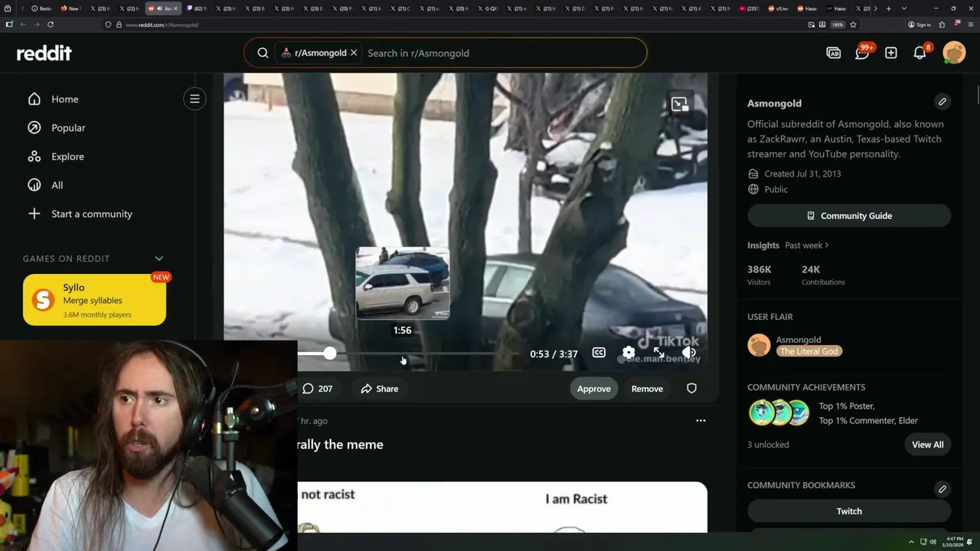Image resolution: width=980 pixels, height=551 pixels.
Task: Go to Home in sidebar
Action: point(64,99)
